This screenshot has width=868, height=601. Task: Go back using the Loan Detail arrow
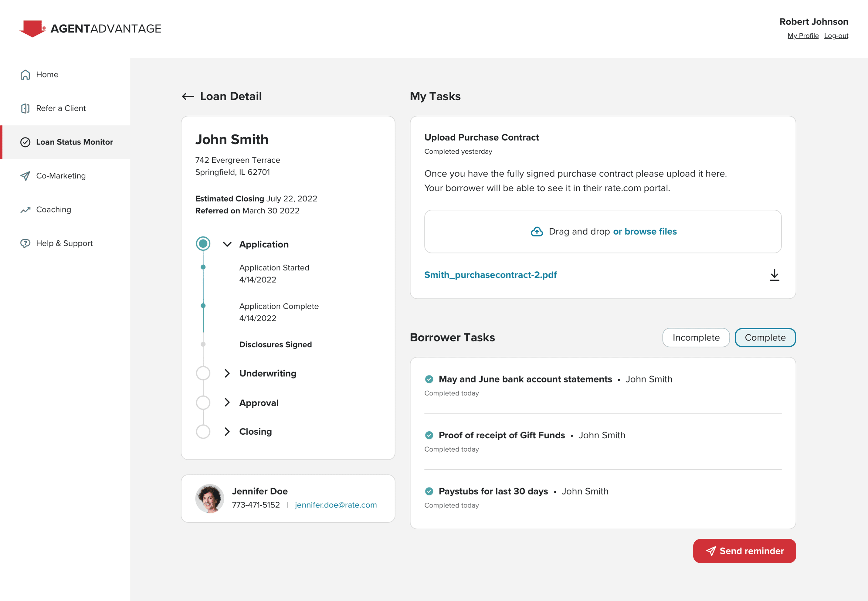[x=188, y=97]
